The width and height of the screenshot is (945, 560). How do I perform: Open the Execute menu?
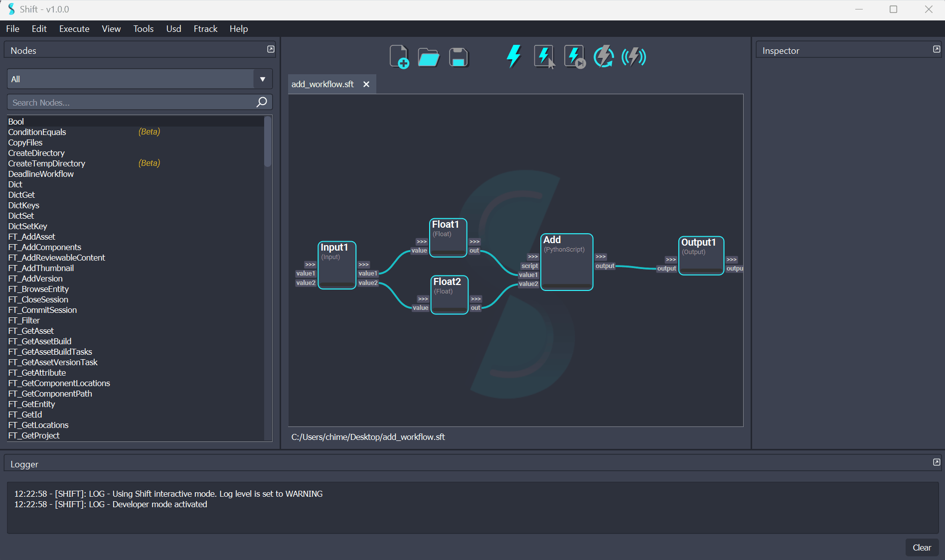[x=74, y=29]
